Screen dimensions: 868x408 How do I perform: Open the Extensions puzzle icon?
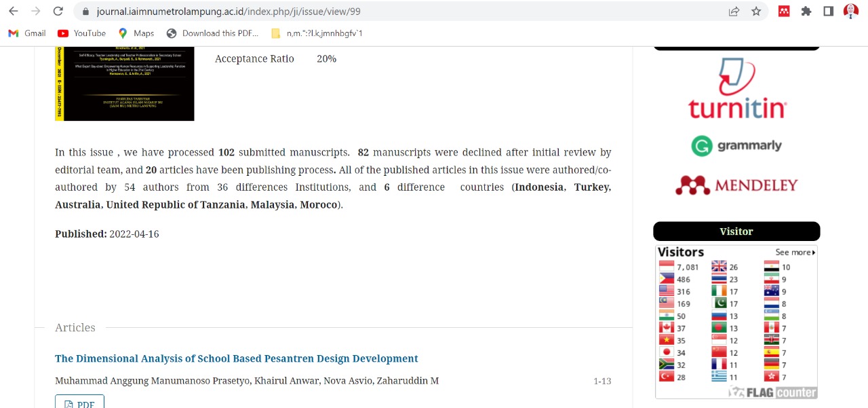[x=806, y=12]
